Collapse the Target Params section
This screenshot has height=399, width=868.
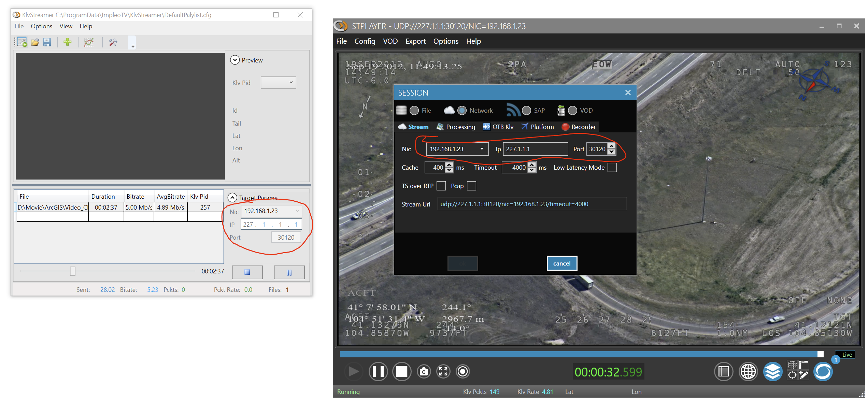232,198
